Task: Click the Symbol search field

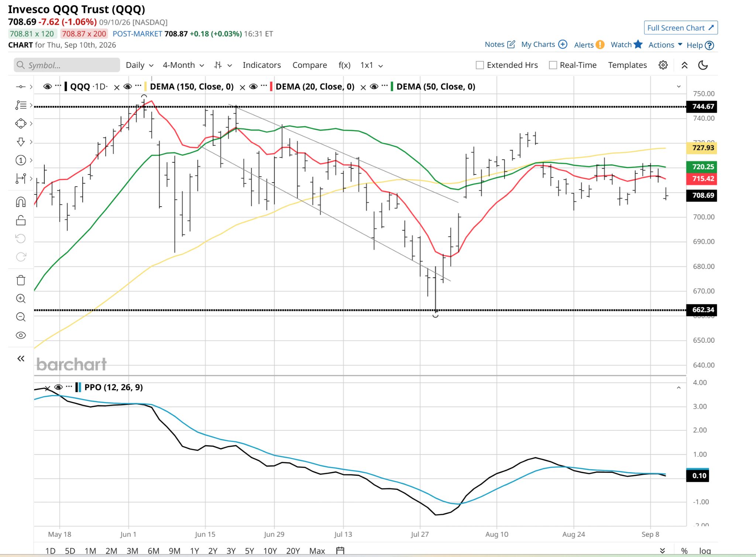Action: [67, 65]
